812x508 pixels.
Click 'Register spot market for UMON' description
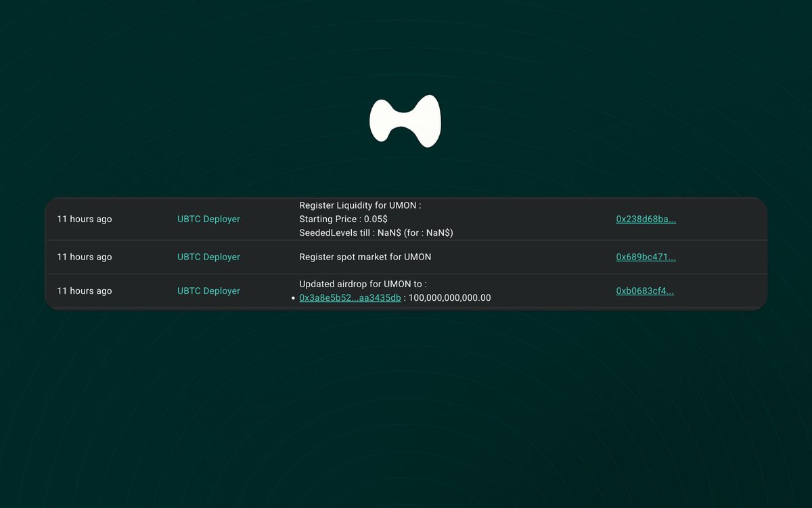[365, 257]
